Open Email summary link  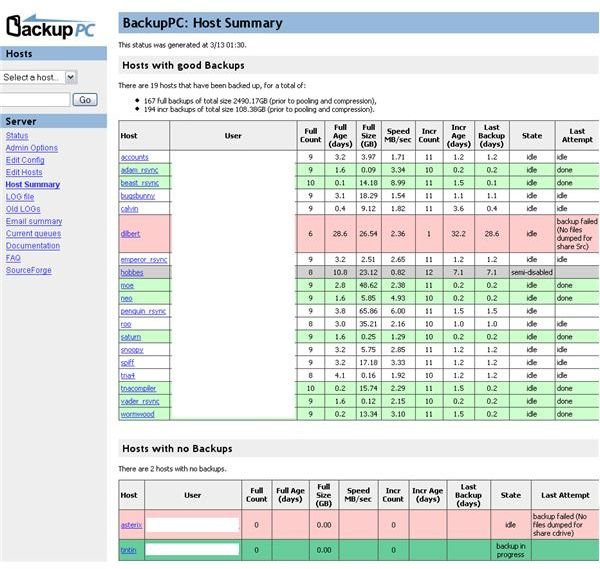tap(34, 221)
